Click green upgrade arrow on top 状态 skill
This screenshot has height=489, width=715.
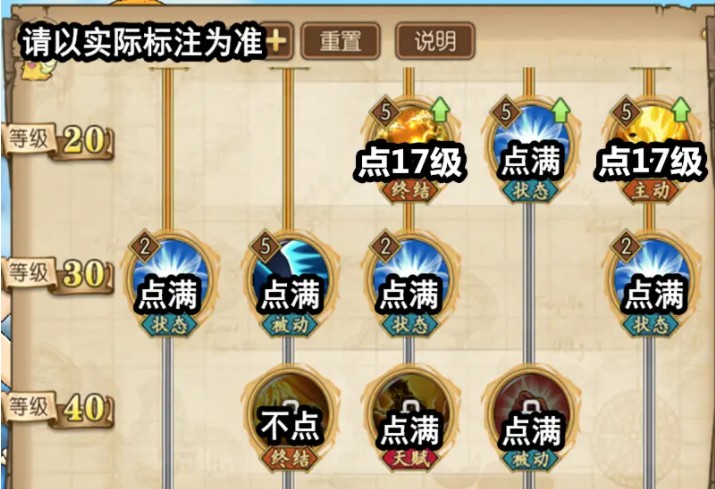pos(560,110)
